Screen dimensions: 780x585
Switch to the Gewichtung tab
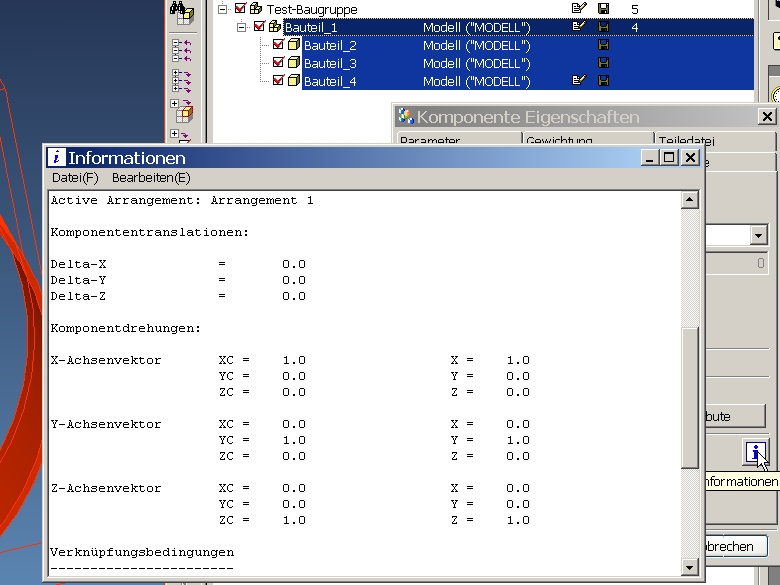coord(588,139)
